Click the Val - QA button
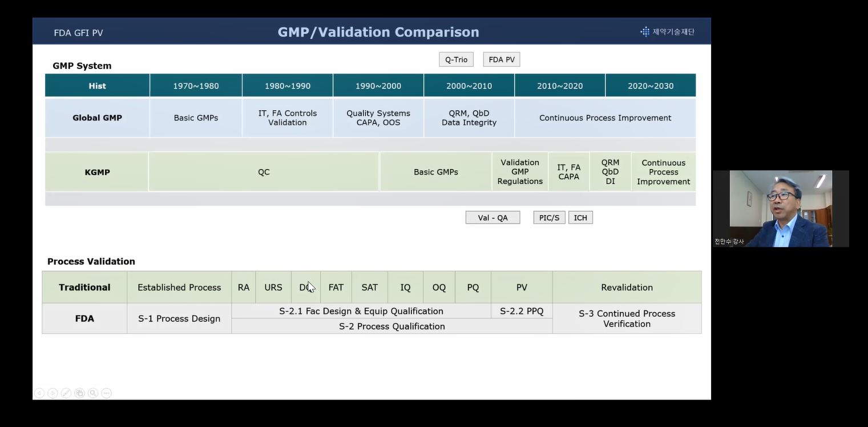Screen dimensions: 868x427 coord(492,217)
